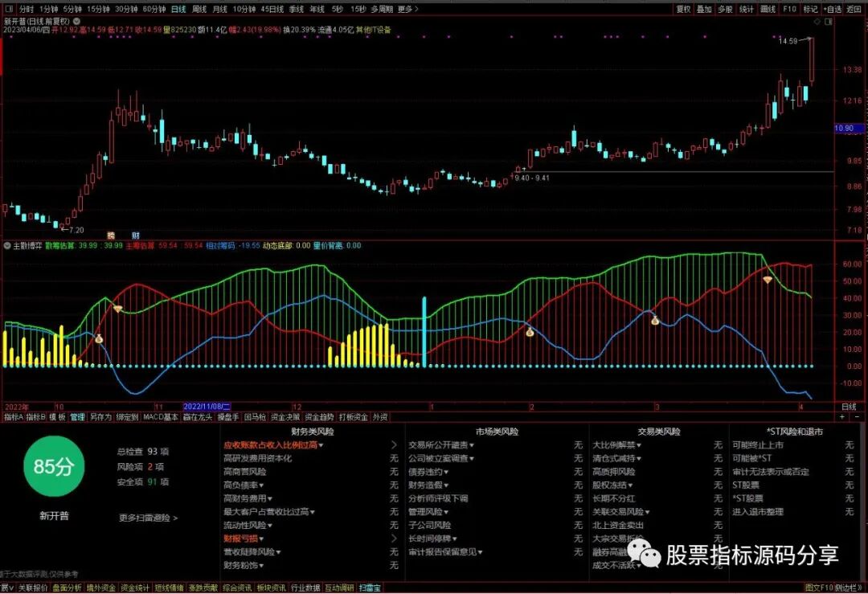Open the 互动调研 bottom tab
Image resolution: width=868 pixels, height=594 pixels.
339,588
